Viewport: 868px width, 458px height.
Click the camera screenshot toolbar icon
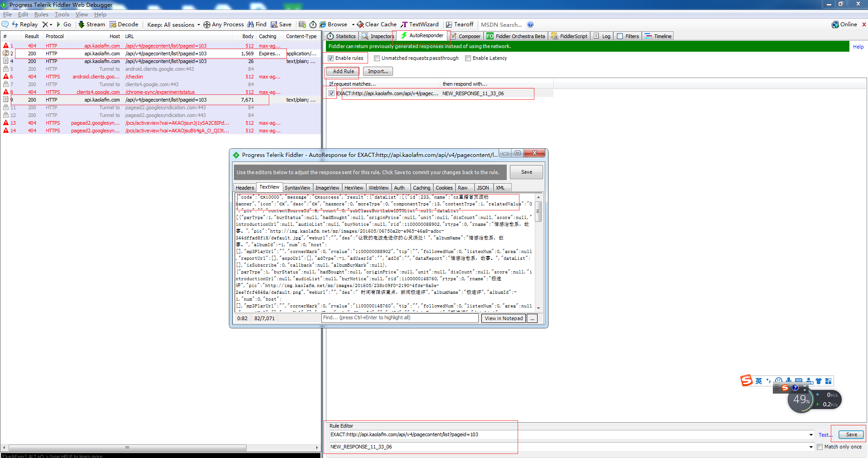coord(302,24)
